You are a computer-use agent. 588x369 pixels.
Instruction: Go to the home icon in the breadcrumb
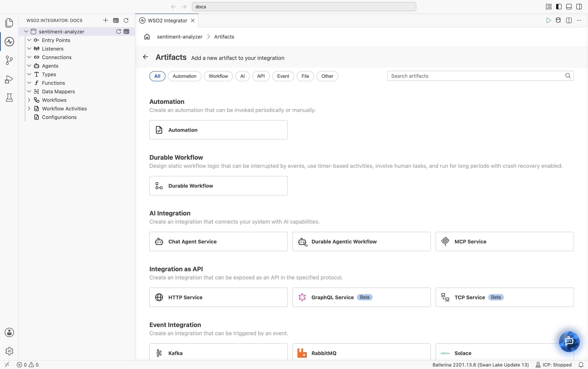[147, 37]
